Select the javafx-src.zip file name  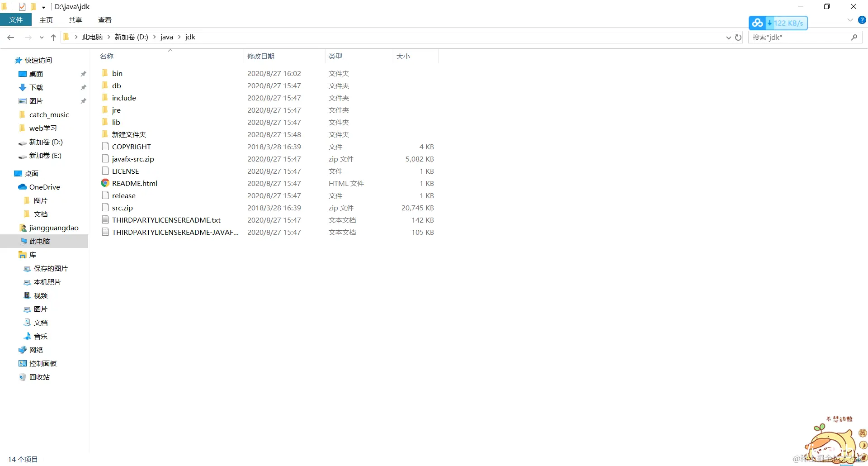pos(133,159)
